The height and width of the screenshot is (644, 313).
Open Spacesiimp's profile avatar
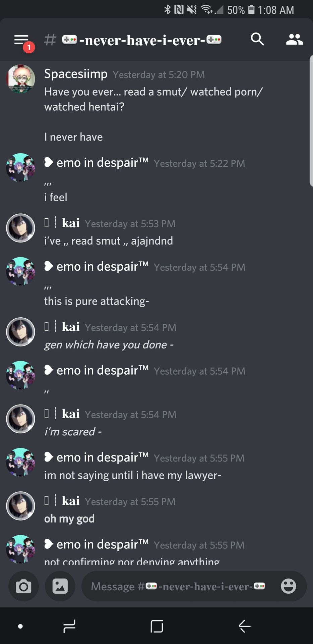click(21, 79)
